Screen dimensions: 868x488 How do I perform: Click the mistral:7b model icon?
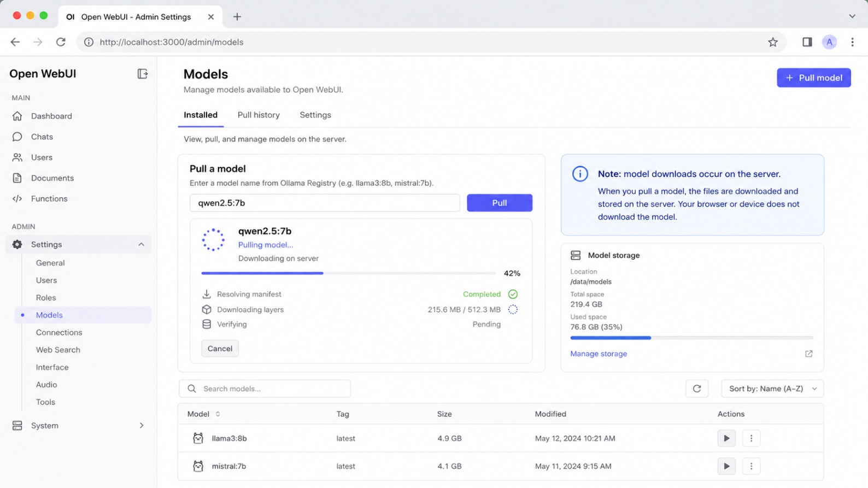(x=198, y=466)
